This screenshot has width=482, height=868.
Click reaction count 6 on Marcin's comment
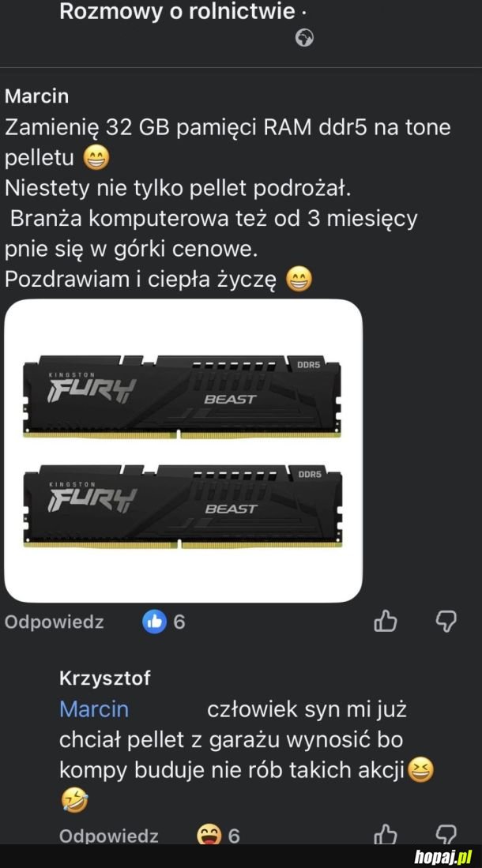pyautogui.click(x=179, y=622)
